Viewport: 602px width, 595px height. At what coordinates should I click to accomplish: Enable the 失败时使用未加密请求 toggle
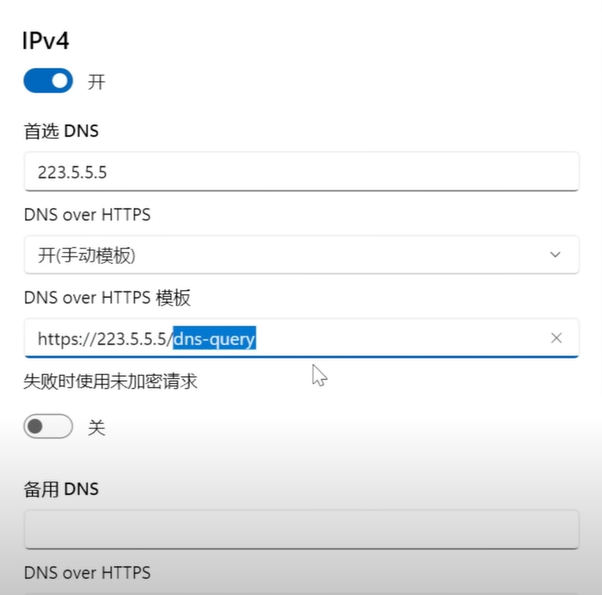coord(48,426)
